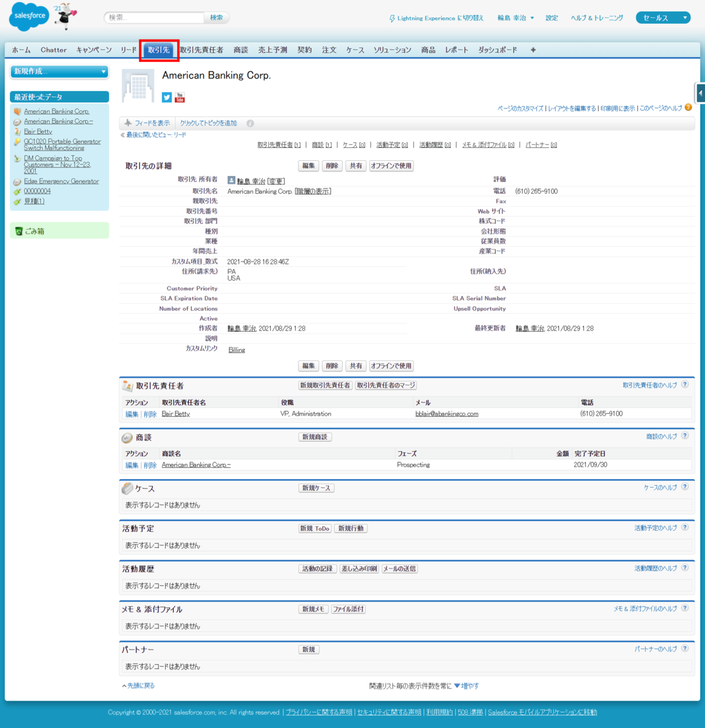Open GC1020 Portable Generator link in sidebar

click(x=62, y=144)
